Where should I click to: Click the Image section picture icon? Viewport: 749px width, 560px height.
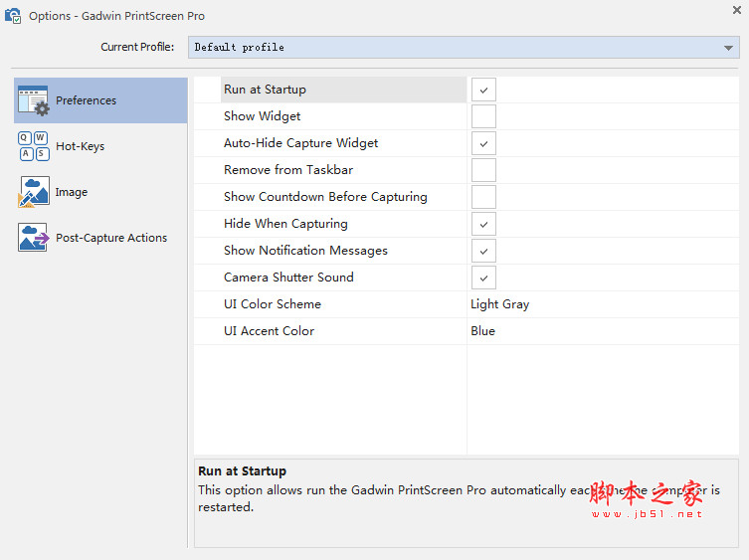pos(34,192)
